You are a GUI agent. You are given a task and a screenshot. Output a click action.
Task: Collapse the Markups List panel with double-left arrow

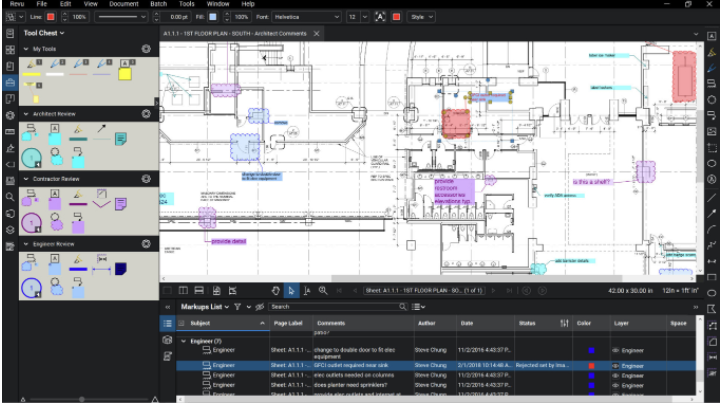coord(167,307)
